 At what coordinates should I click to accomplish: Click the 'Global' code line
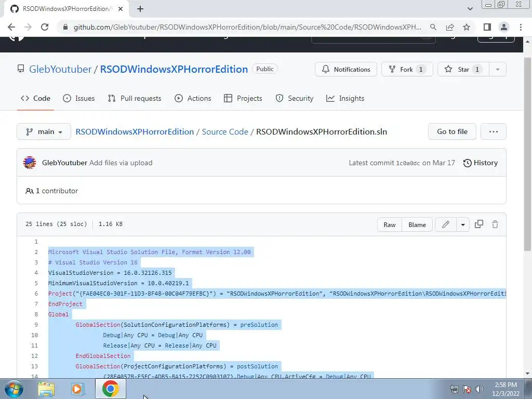(x=58, y=314)
